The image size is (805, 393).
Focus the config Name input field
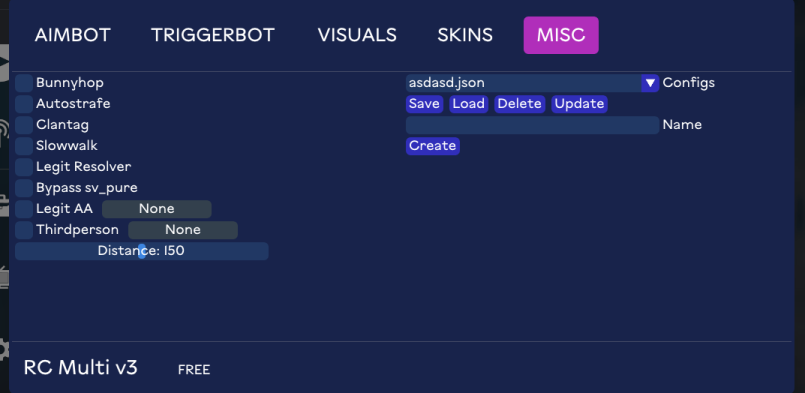532,125
